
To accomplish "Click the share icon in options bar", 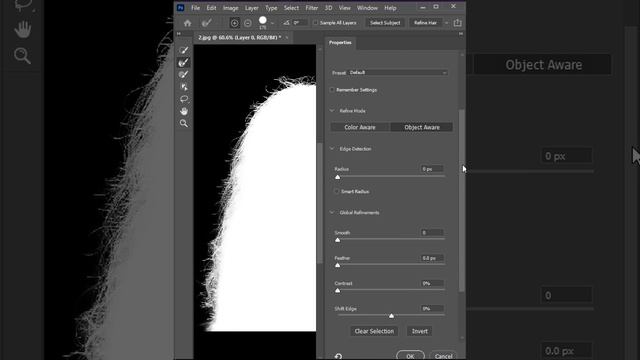I will click(458, 23).
